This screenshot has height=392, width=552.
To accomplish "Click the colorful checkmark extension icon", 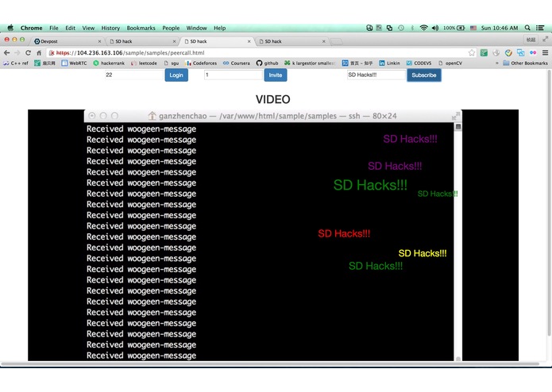I will pos(508,52).
